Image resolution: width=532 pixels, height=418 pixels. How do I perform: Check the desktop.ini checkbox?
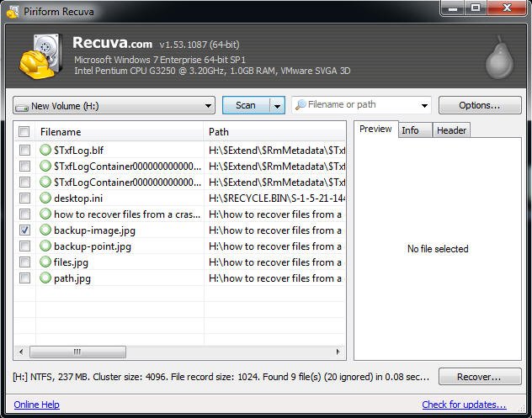(x=24, y=198)
